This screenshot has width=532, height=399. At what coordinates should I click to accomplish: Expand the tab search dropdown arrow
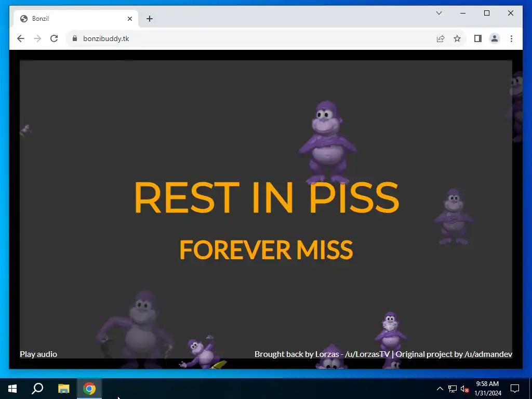[x=438, y=13]
